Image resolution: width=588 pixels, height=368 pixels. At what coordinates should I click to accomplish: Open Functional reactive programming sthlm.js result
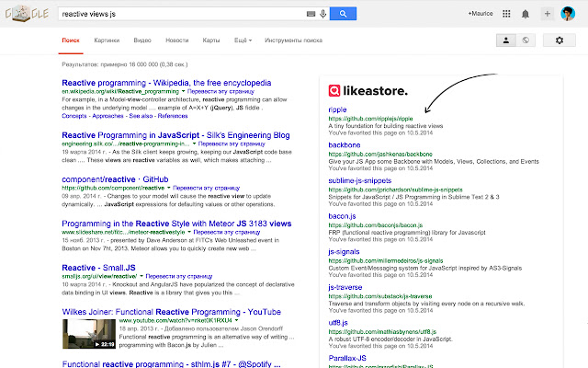[x=172, y=364]
